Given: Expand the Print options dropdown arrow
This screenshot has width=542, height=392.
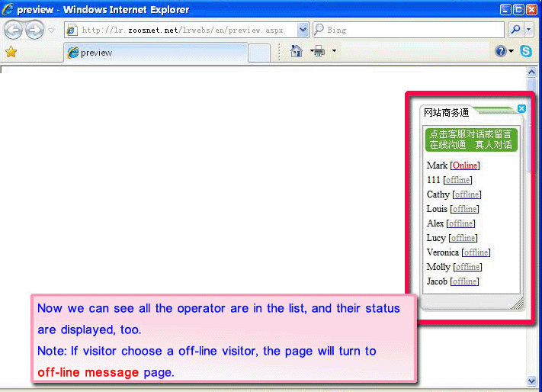Looking at the screenshot, I should [334, 51].
